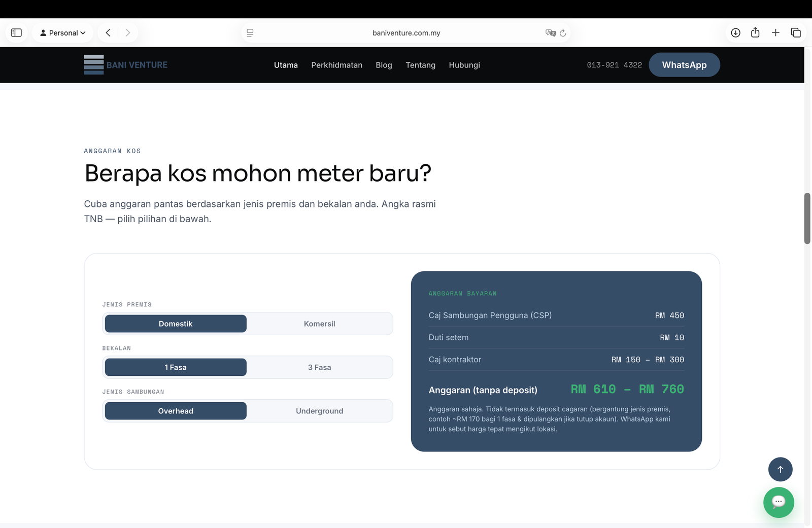Click the scroll-to-top arrow button
The image size is (812, 528).
[x=780, y=469]
